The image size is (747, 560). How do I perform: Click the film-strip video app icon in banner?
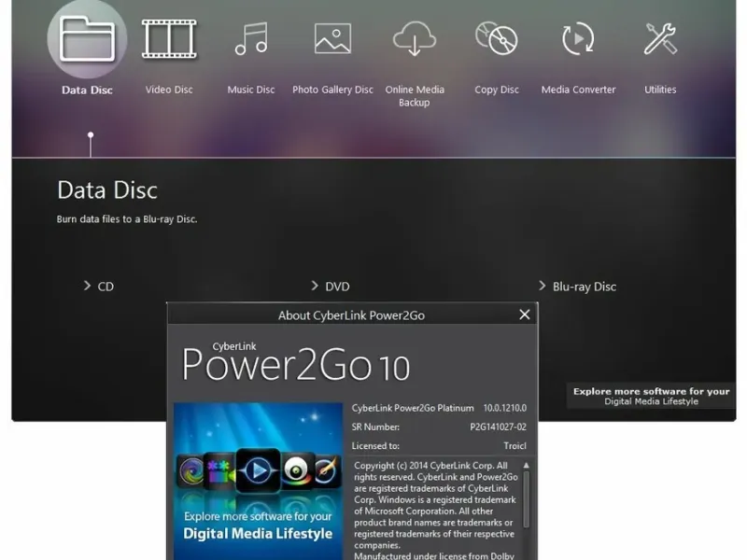(x=219, y=471)
